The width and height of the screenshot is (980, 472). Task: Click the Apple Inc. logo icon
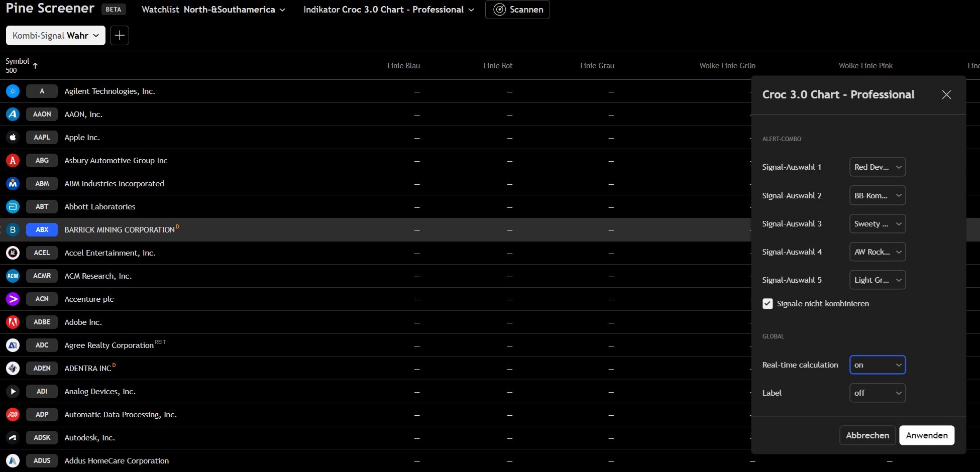pyautogui.click(x=13, y=137)
